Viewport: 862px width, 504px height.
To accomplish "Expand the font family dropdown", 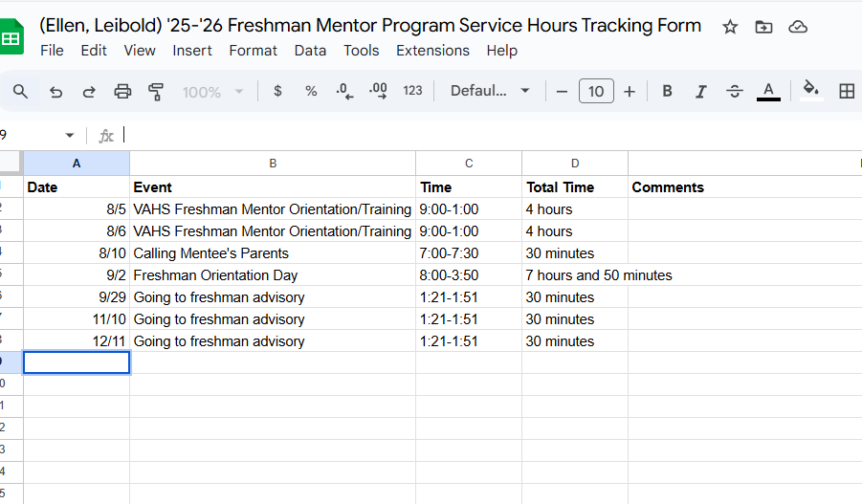I will coord(491,92).
